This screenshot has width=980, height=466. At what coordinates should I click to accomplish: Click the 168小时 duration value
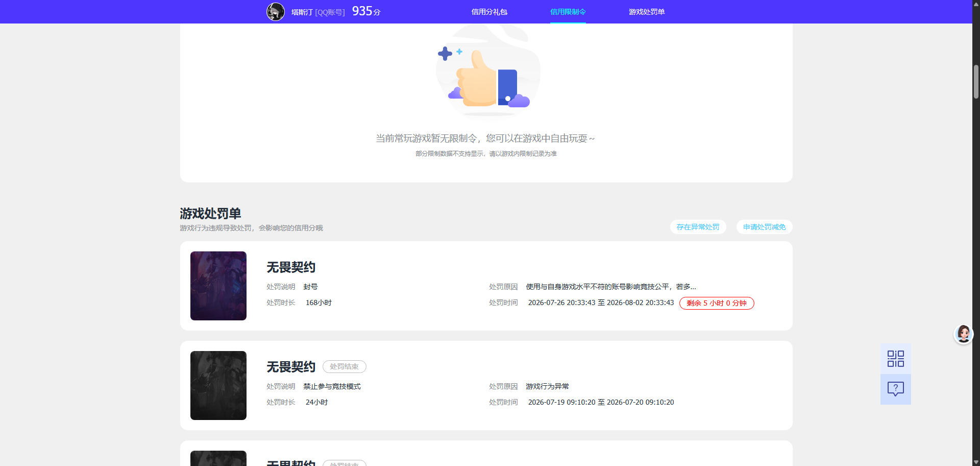[x=318, y=302]
